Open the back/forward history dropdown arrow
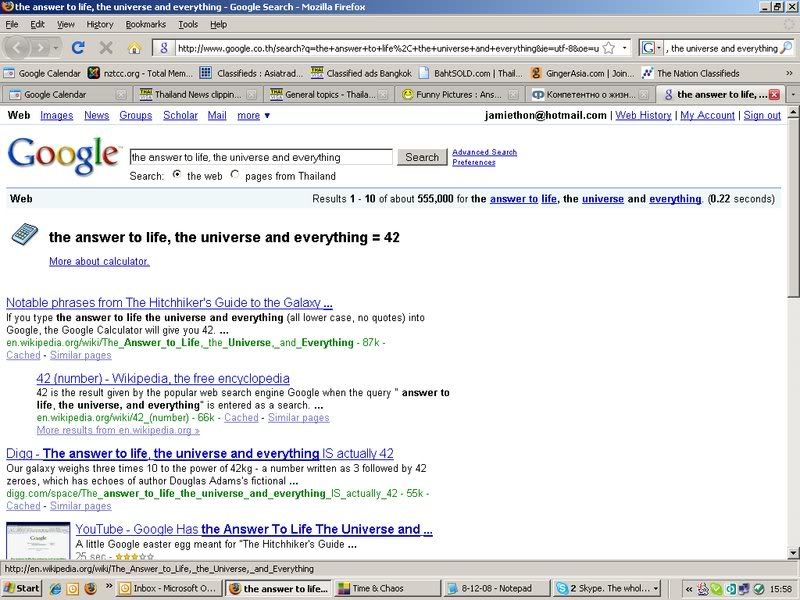Viewport: 800px width, 600px height. coord(56,48)
